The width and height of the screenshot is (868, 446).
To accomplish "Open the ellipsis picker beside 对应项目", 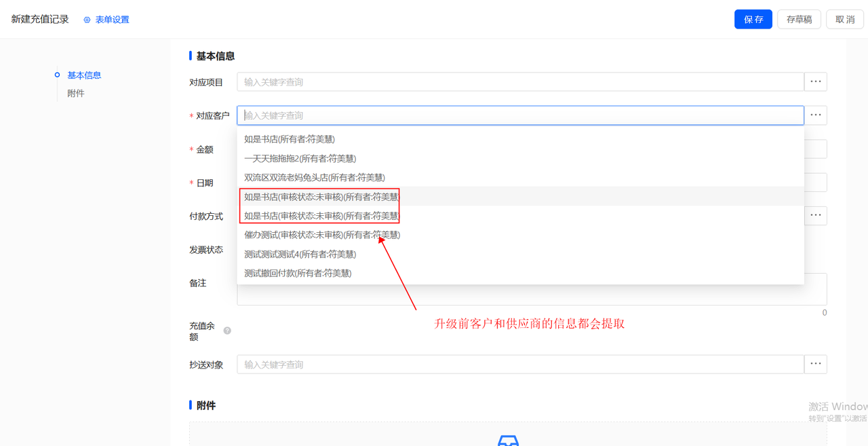I will 815,82.
